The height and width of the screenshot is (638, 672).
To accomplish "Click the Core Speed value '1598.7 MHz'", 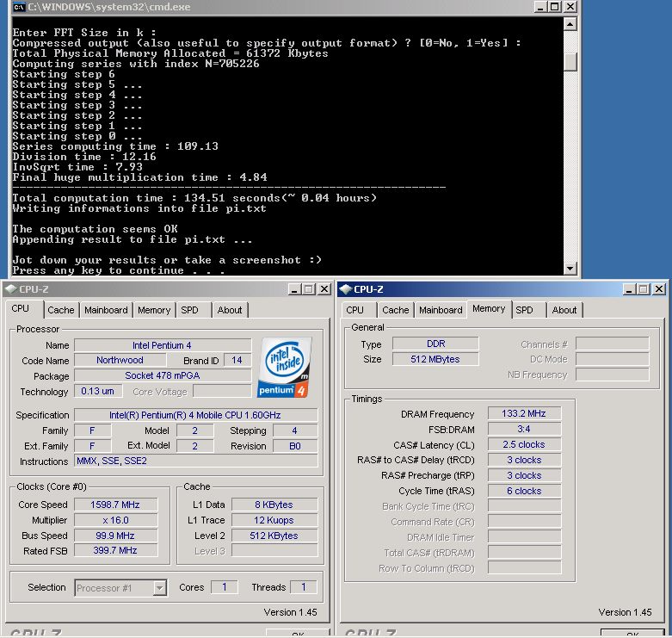I will point(115,505).
